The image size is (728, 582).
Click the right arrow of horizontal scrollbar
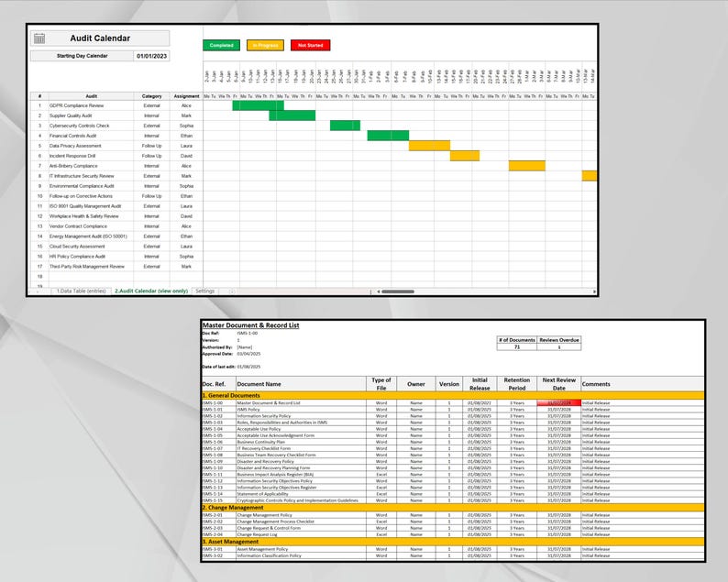coord(594,291)
